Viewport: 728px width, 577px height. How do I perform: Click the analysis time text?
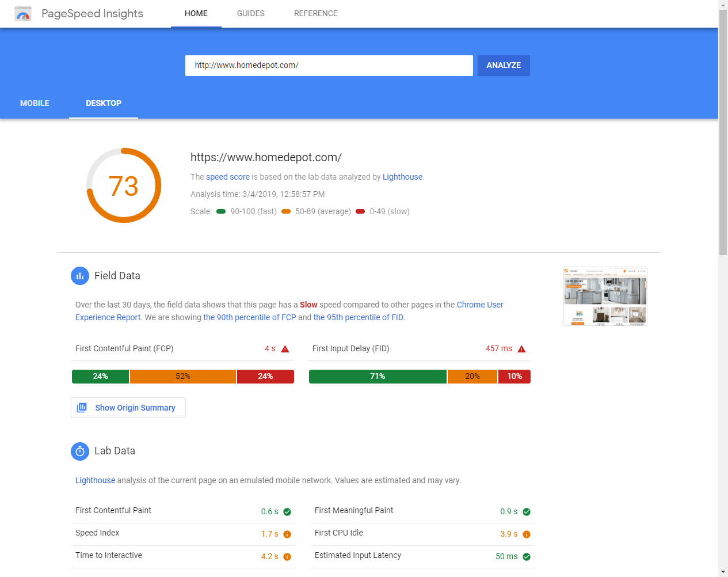click(x=258, y=194)
